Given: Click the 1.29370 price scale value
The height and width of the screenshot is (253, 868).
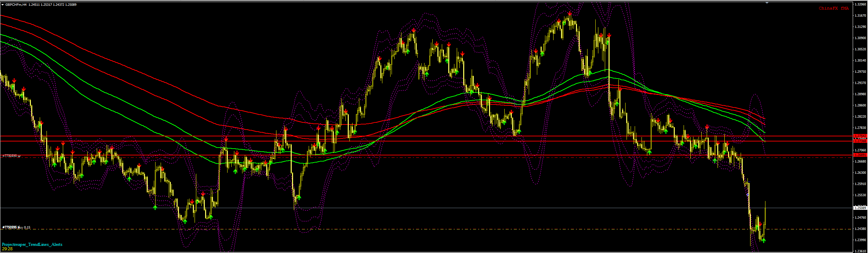Looking at the screenshot, I should click(x=861, y=83).
